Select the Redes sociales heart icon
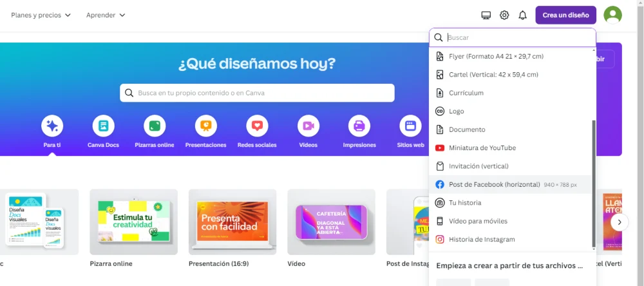644x286 pixels. coord(257,126)
